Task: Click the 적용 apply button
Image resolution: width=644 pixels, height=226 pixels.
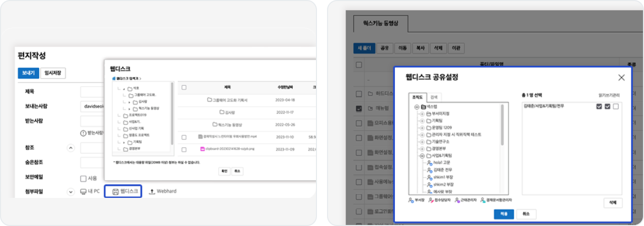Action: click(x=504, y=214)
